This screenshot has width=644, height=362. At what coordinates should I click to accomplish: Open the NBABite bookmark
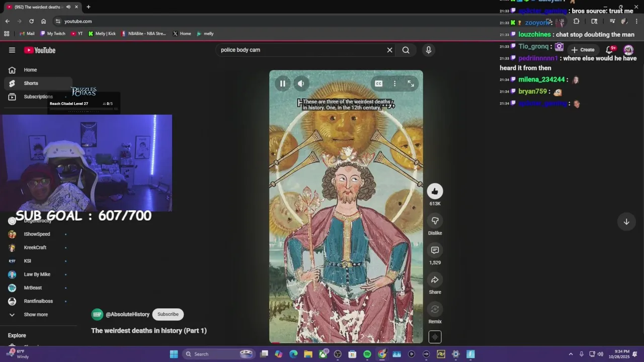(x=144, y=34)
